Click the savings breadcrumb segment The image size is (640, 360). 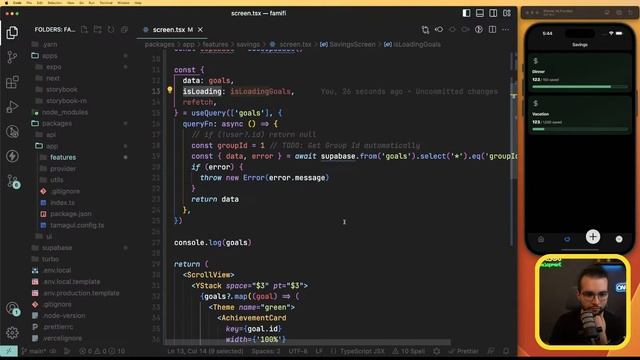248,44
